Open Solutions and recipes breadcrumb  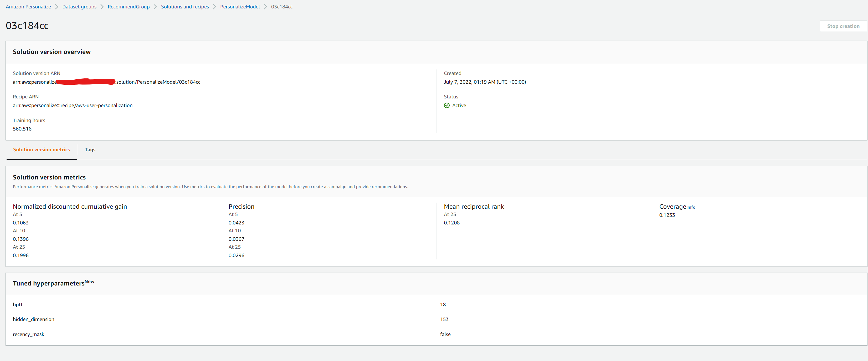pyautogui.click(x=185, y=7)
